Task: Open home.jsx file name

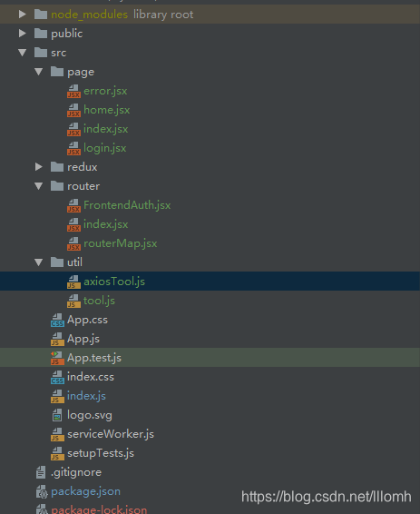Action: pos(107,110)
